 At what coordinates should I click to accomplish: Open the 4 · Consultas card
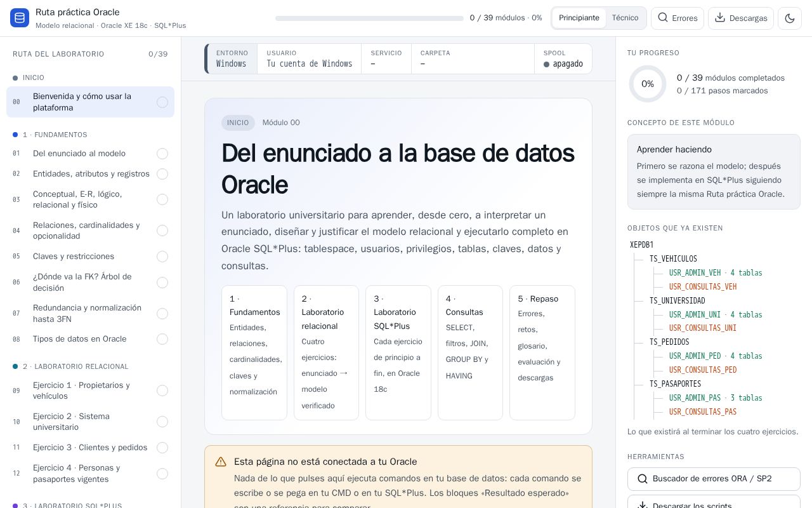pos(470,353)
